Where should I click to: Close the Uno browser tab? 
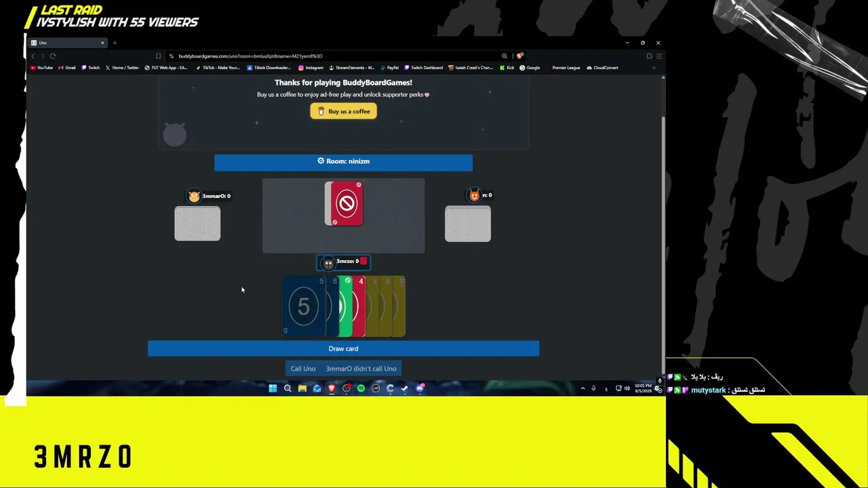102,43
